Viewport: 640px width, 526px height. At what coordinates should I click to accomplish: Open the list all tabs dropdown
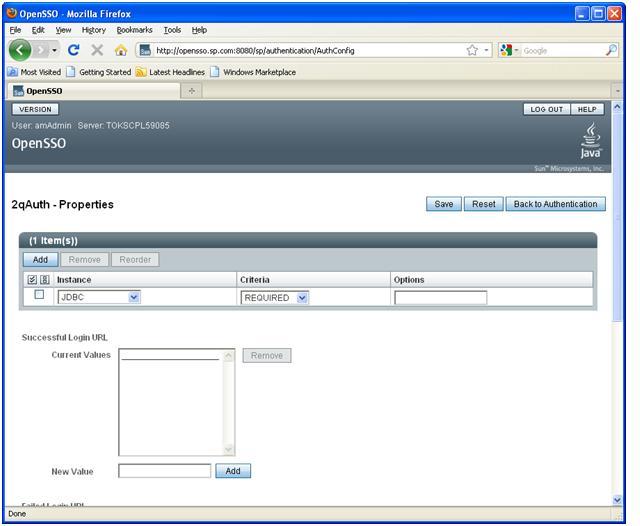(x=617, y=91)
